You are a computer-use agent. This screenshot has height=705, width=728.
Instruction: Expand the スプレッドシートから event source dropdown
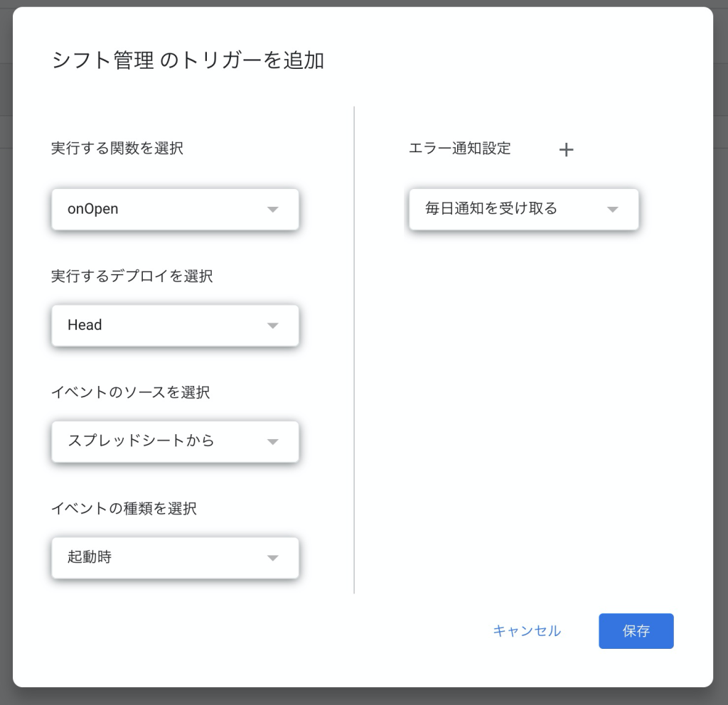pos(175,441)
